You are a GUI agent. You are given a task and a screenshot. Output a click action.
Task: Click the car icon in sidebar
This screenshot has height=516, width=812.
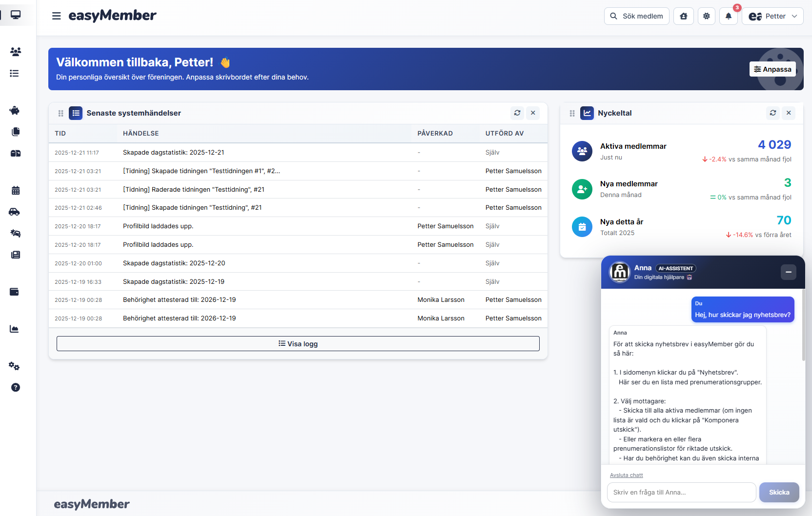(x=15, y=212)
